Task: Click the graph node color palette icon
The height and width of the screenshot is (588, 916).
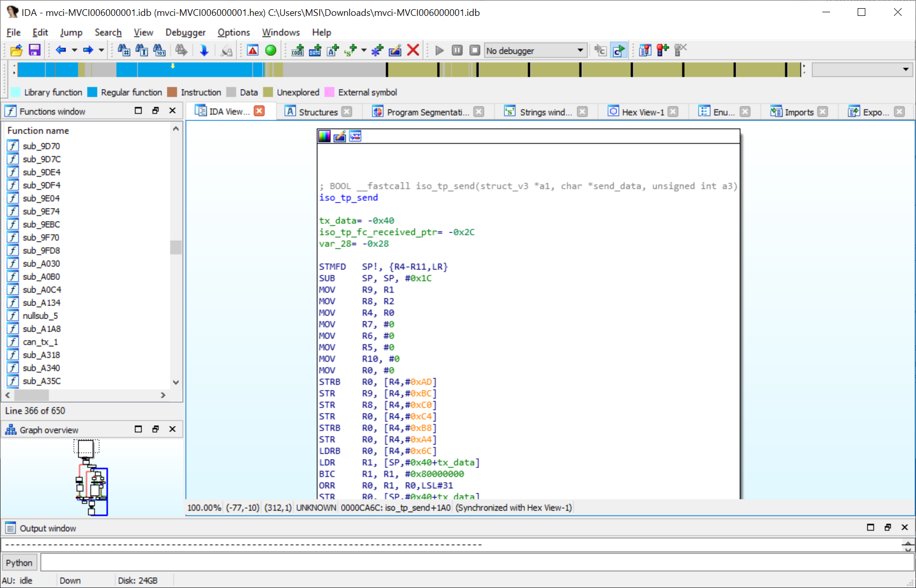Action: [324, 136]
